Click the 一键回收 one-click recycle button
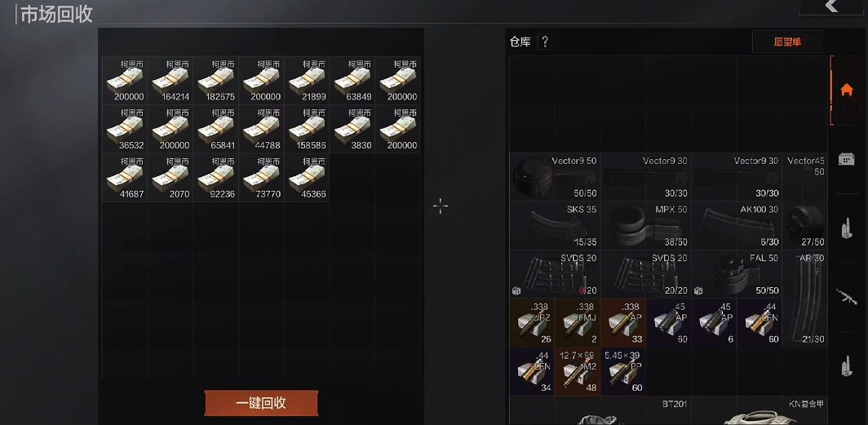868x425 pixels. [261, 403]
